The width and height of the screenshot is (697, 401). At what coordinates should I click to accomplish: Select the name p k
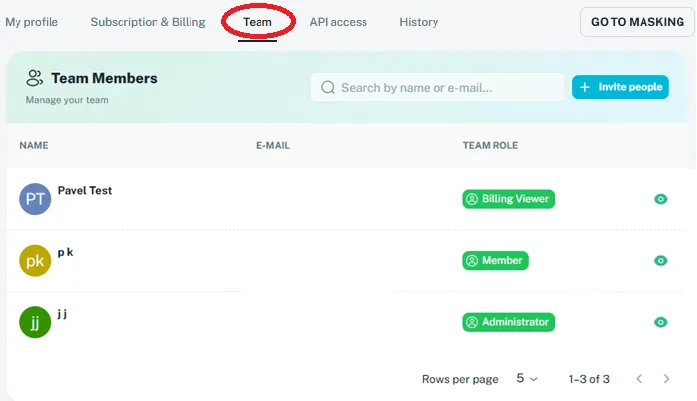[65, 252]
